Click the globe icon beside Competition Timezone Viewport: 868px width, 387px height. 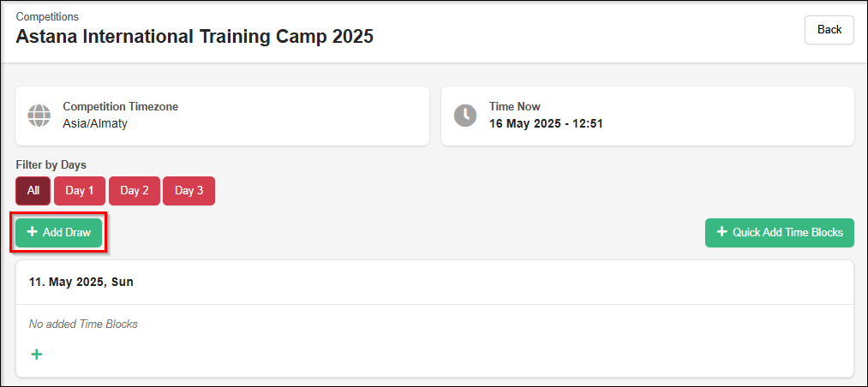click(x=39, y=116)
